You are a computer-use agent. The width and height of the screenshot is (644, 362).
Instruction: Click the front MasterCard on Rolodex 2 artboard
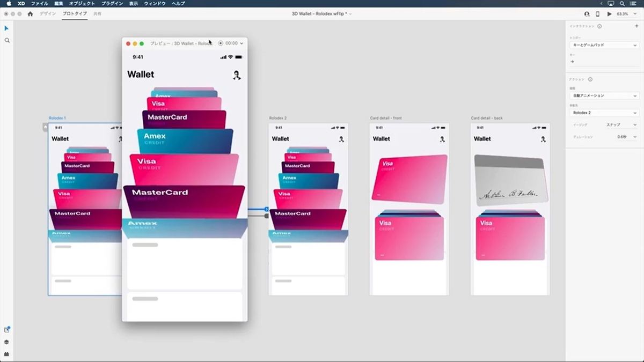point(308,219)
